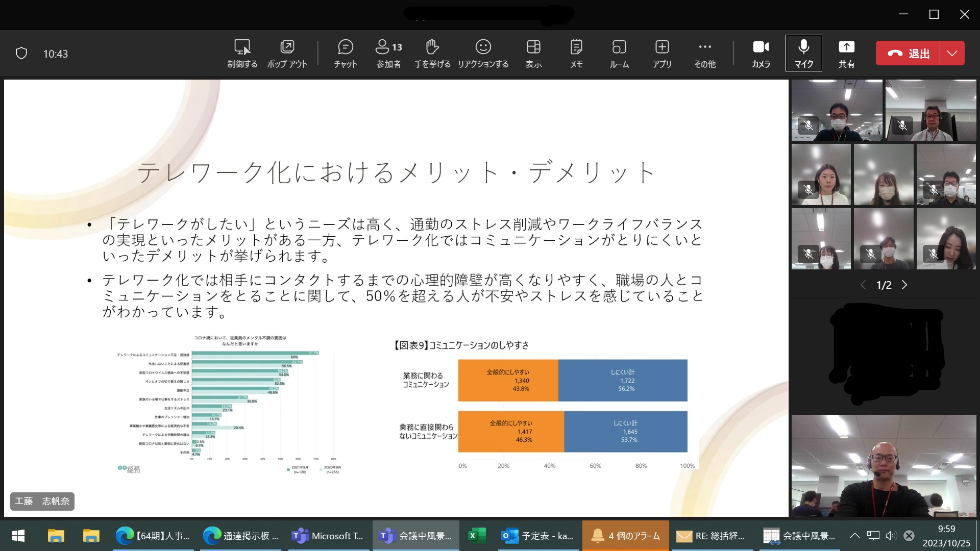Select top-left participant video wearing mask
The height and width of the screenshot is (551, 980).
[837, 110]
